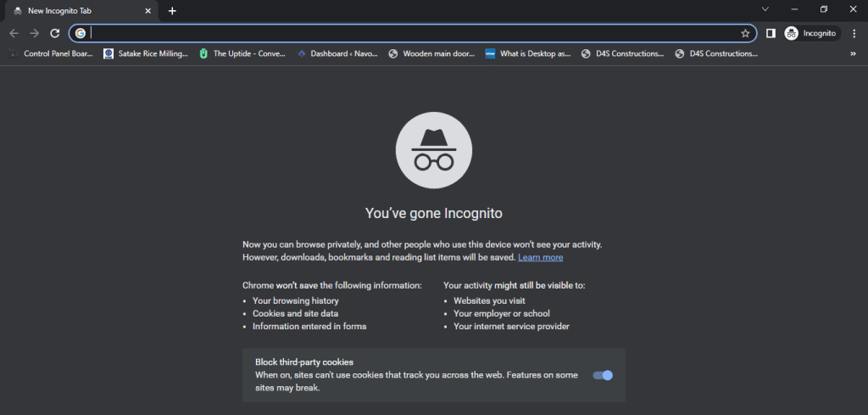Click the back navigation arrow
This screenshot has width=868, height=415.
coord(14,33)
